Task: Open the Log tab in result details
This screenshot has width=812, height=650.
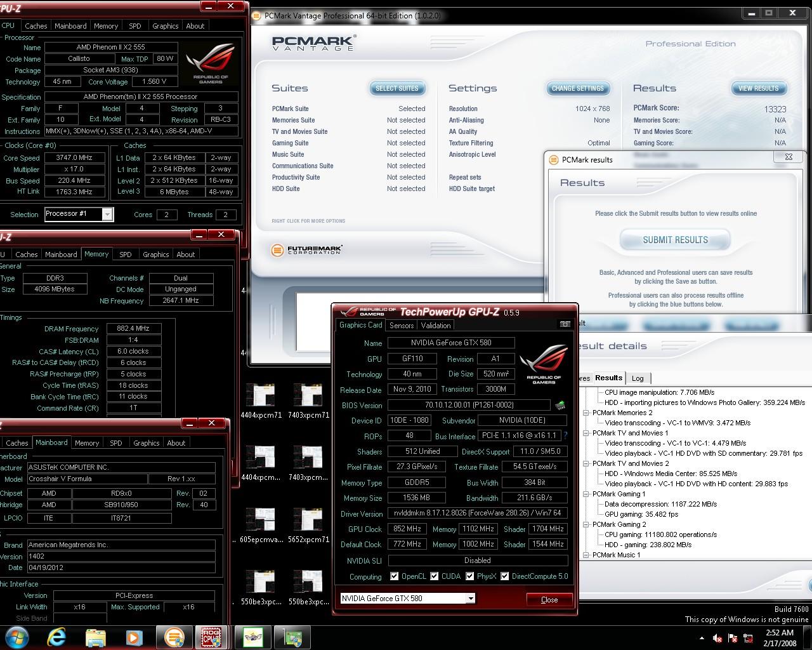Action: [638, 378]
